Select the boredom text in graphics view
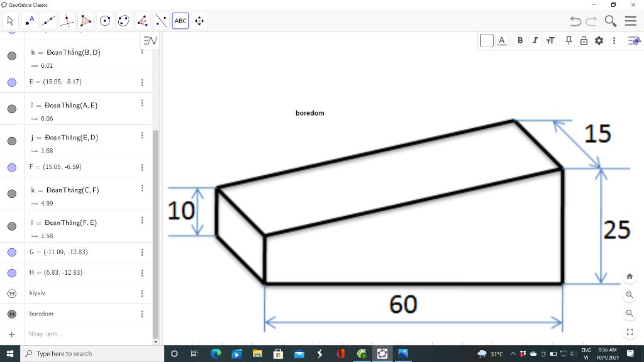 (x=309, y=113)
